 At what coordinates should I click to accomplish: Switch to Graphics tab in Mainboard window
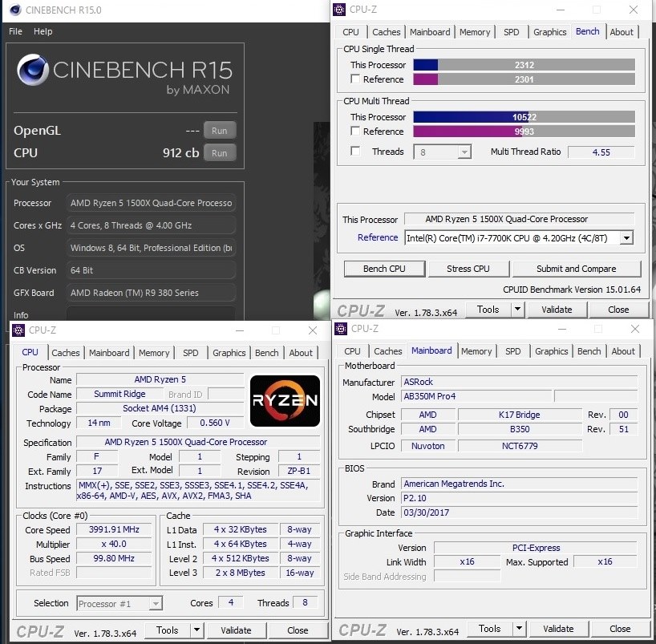(x=552, y=351)
